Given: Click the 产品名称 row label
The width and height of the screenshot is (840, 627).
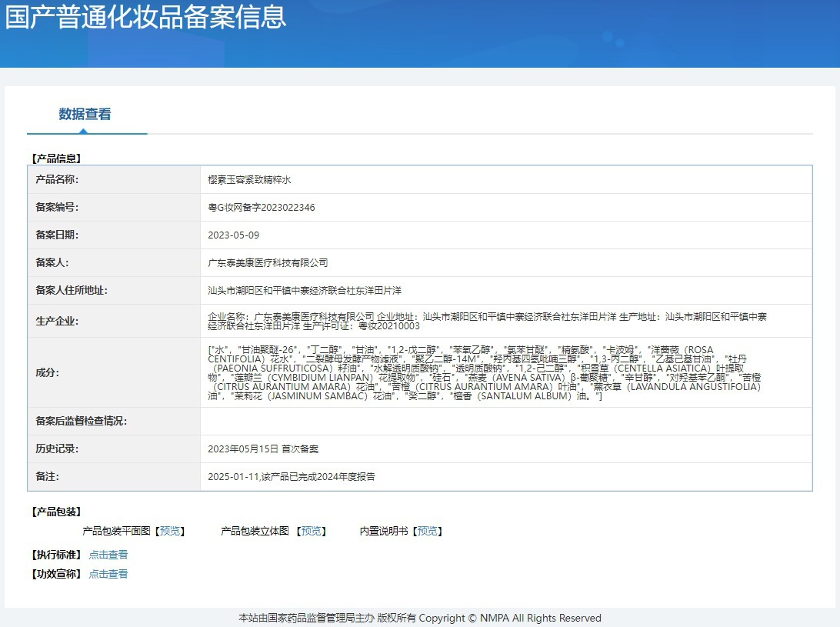Looking at the screenshot, I should coord(57,179).
